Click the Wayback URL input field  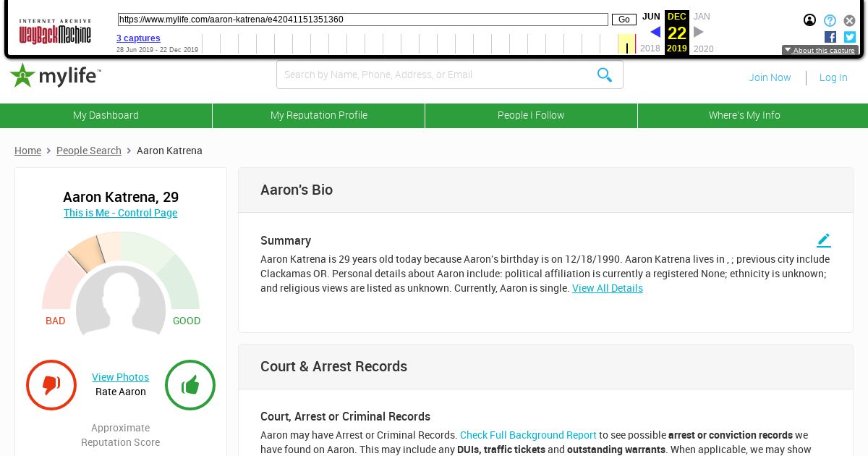tap(362, 20)
